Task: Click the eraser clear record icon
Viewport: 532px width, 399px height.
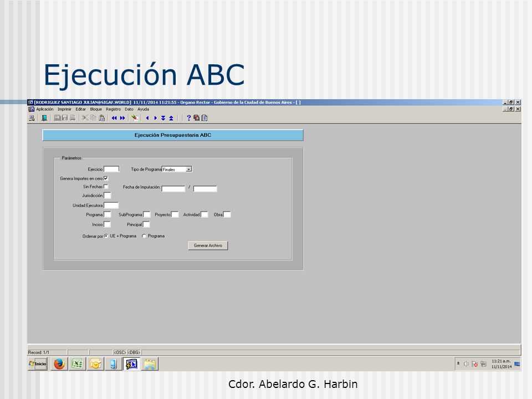Action: coord(135,117)
